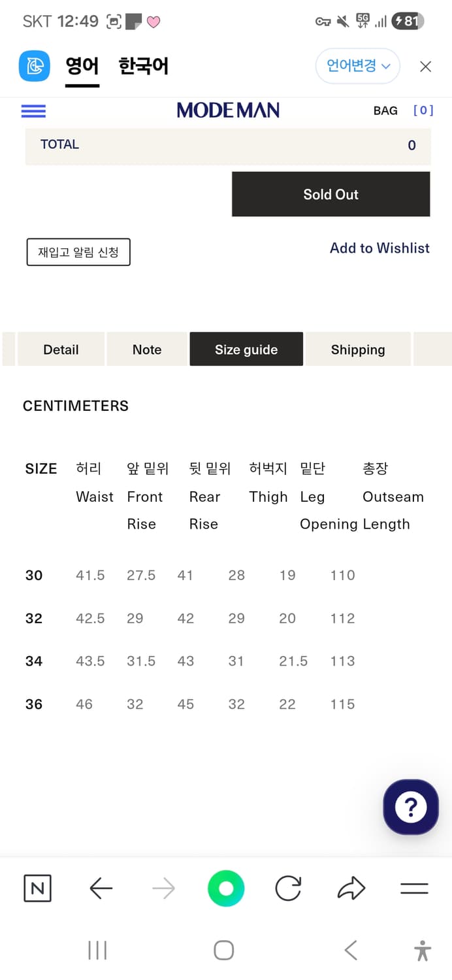Expand the forward navigation arrow
The height and width of the screenshot is (980, 452).
163,888
